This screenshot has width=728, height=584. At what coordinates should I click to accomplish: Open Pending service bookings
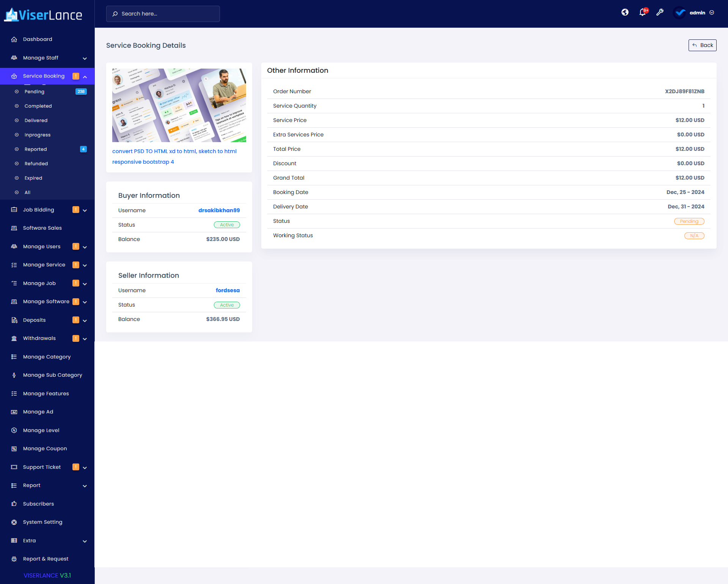pos(35,92)
